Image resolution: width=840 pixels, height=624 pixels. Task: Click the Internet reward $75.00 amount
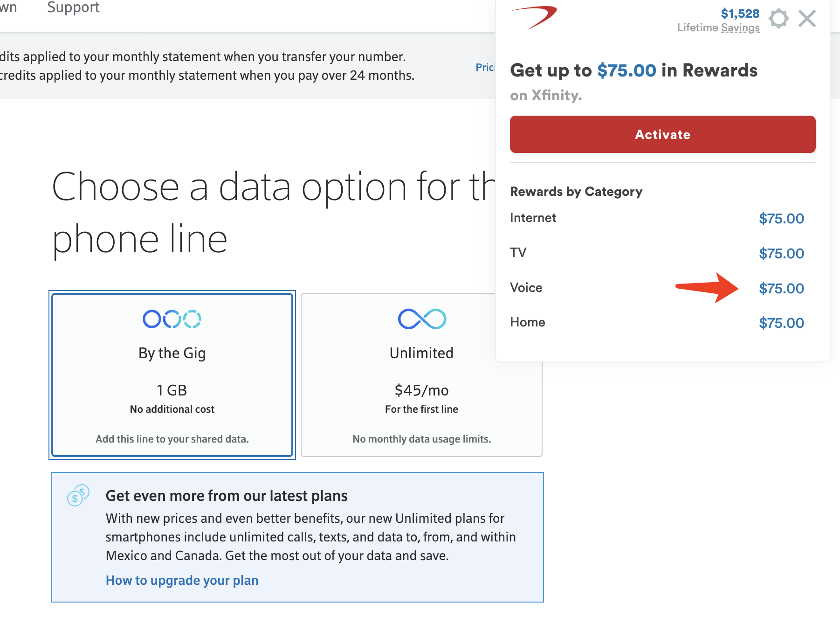coord(781,218)
